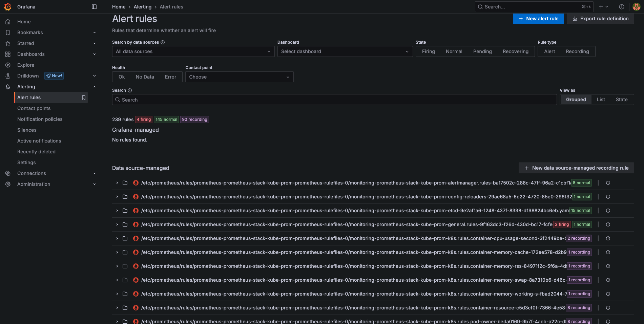Select Alert rule type filter

coord(549,51)
